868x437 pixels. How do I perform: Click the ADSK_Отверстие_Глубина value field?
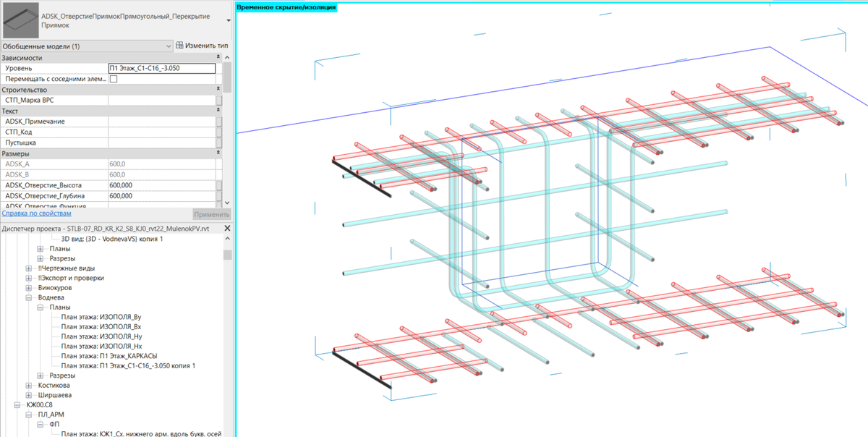tap(162, 196)
